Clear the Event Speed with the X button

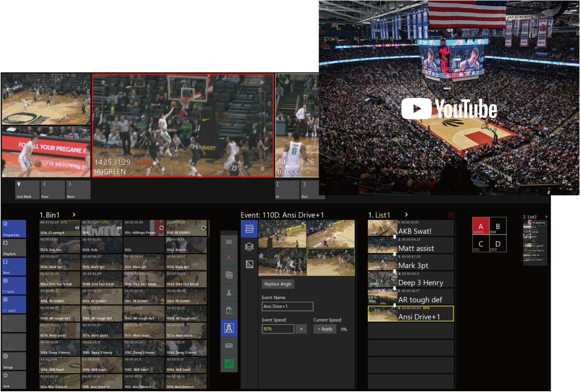pyautogui.click(x=301, y=329)
